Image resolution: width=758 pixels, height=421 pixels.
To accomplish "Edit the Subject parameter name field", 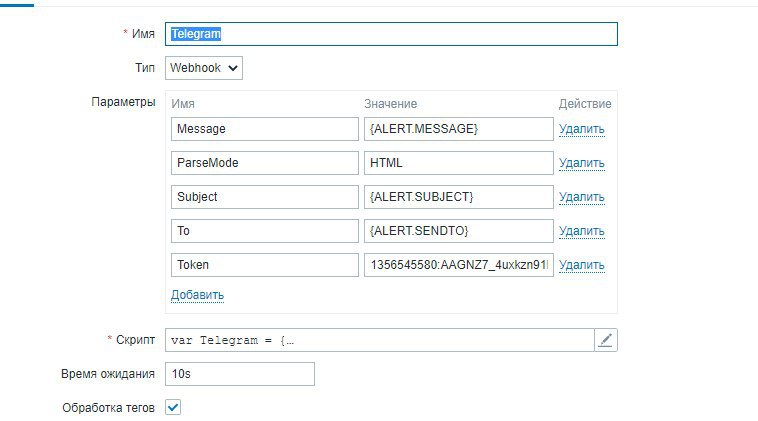I will (265, 197).
